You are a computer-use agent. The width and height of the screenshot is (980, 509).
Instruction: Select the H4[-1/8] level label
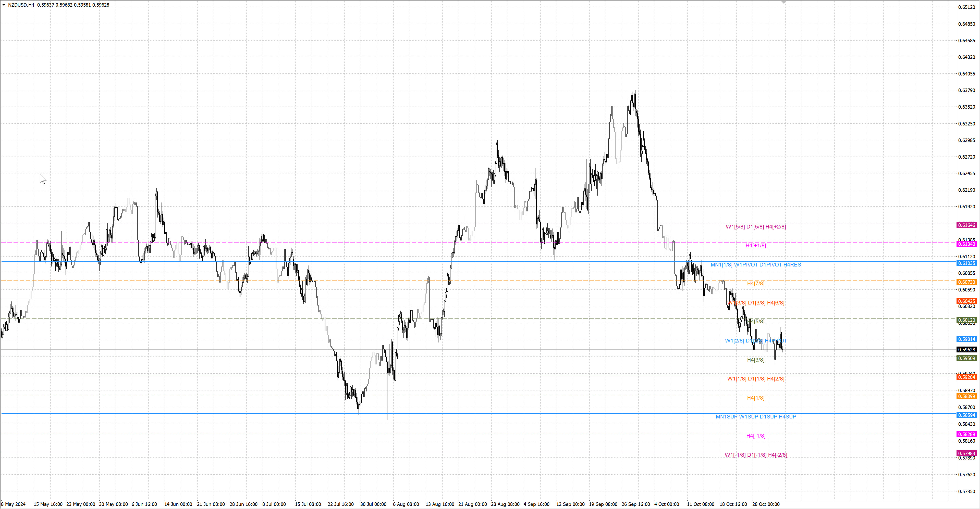[x=755, y=436]
